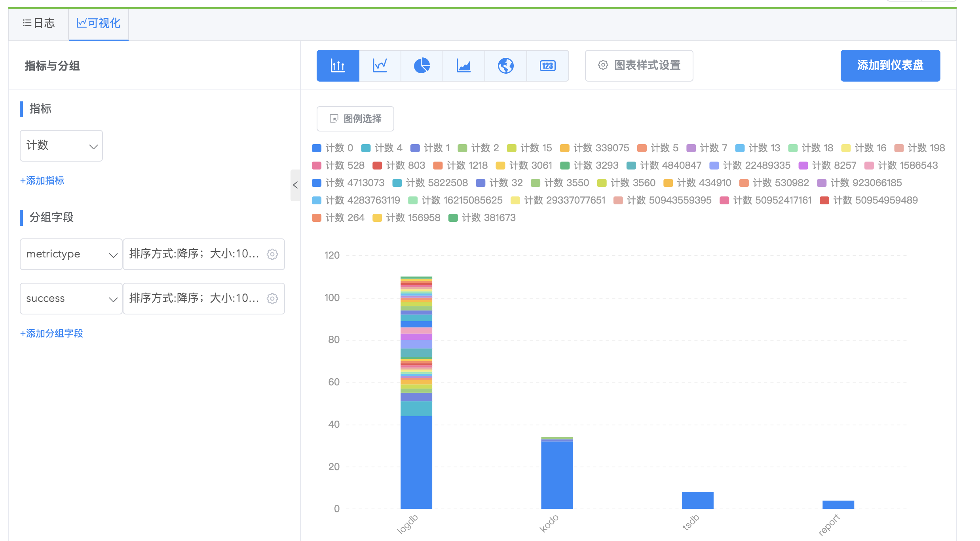Toggle legend item 计数 13

(x=758, y=148)
